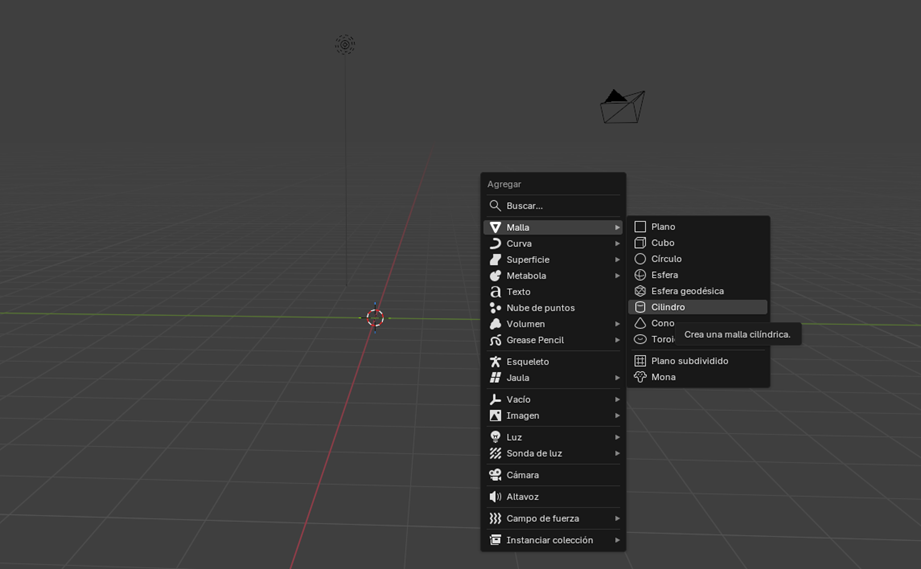This screenshot has width=921, height=569.
Task: Click the Toroide torus icon
Action: (x=640, y=339)
